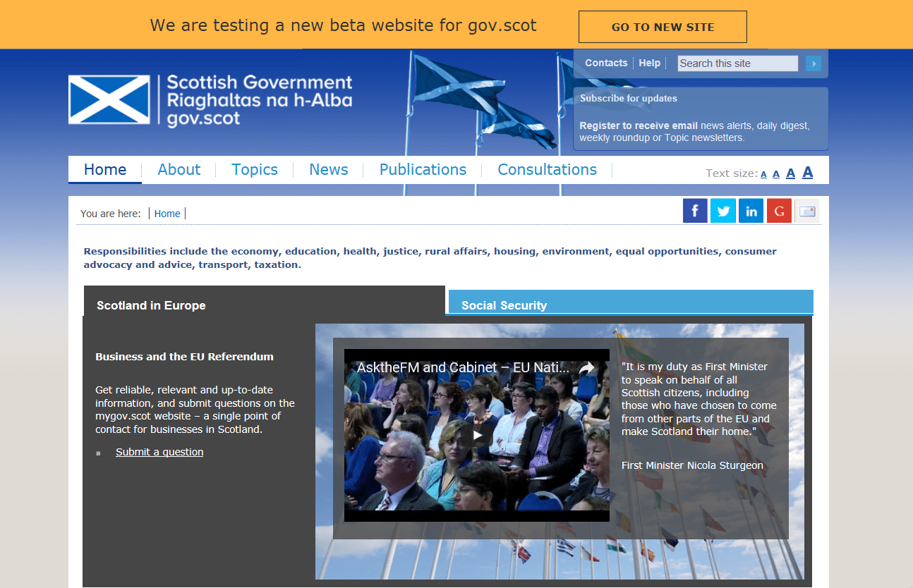This screenshot has height=588, width=913.
Task: Click the Home breadcrumb link
Action: tap(167, 214)
